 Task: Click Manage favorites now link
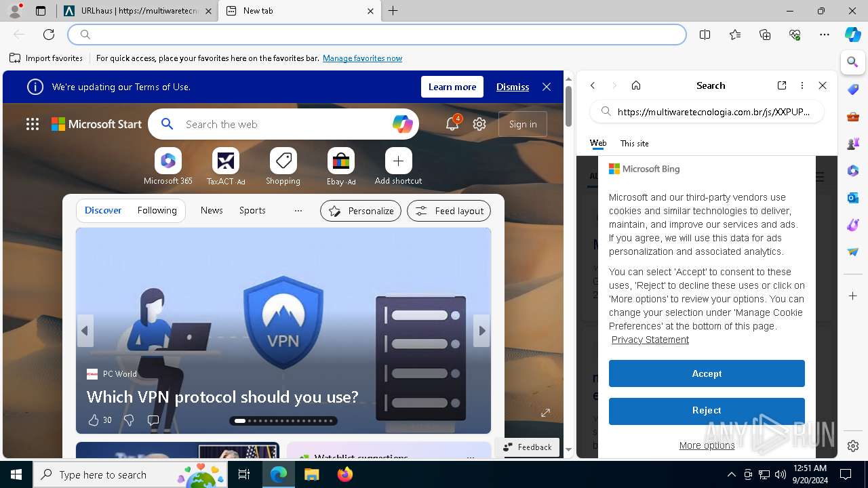(363, 58)
